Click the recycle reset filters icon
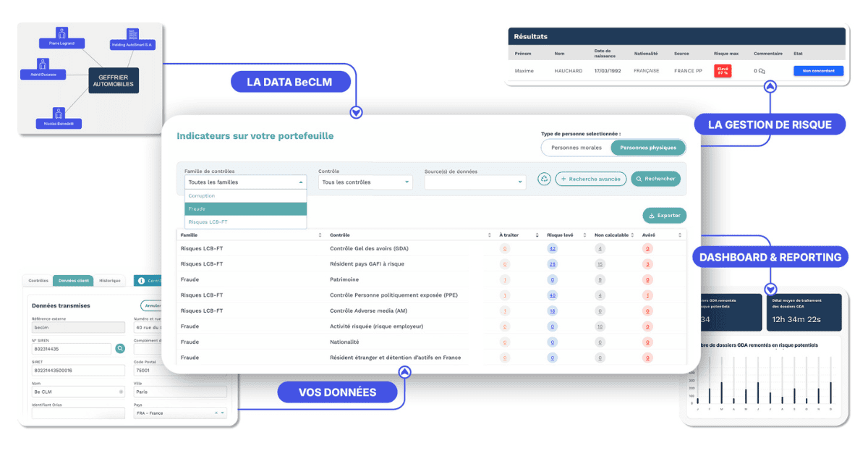Image resolution: width=868 pixels, height=456 pixels. point(544,179)
